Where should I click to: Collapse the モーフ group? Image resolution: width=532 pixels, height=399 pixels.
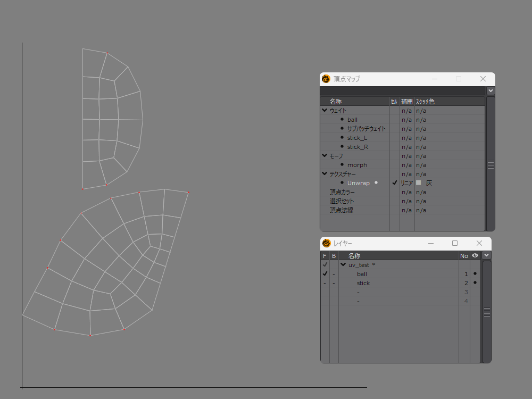[x=325, y=156]
